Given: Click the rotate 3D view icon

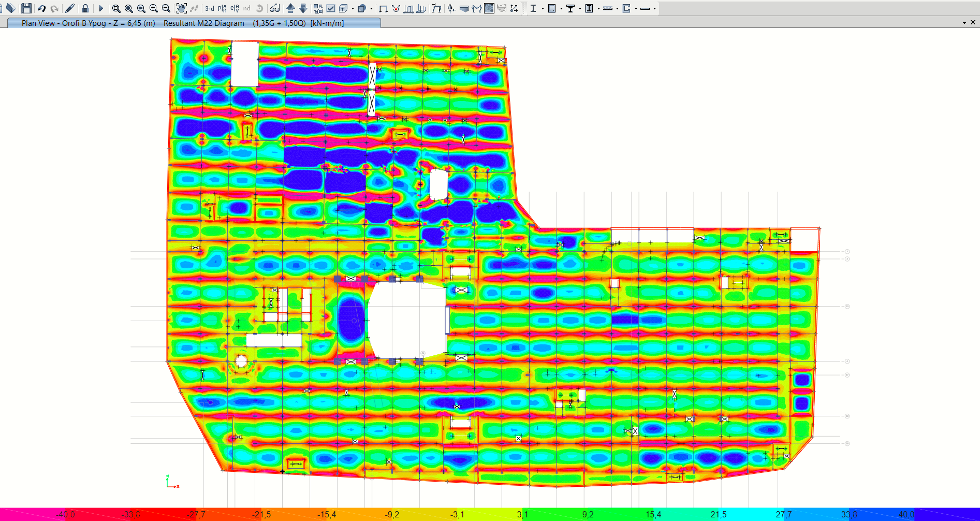Looking at the screenshot, I should click(x=259, y=8).
